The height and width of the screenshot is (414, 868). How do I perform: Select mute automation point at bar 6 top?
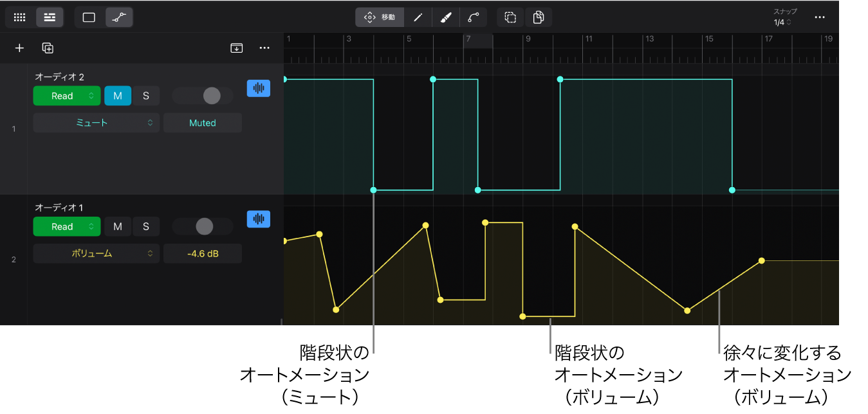pos(433,79)
